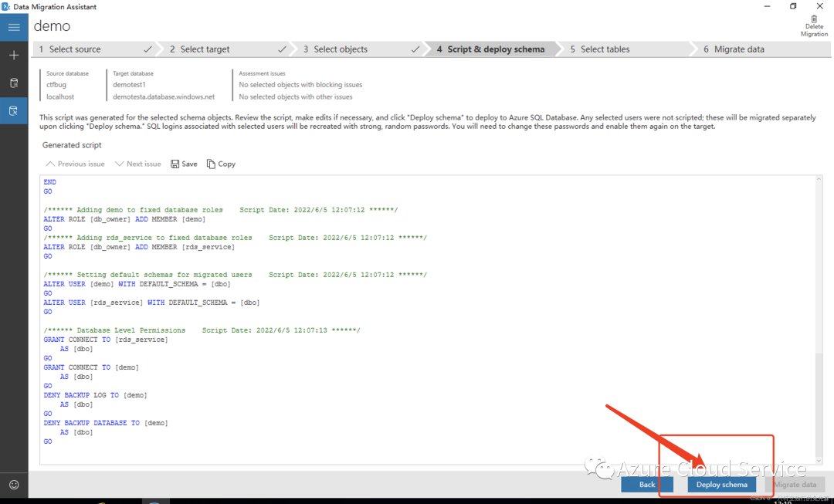
Task: Save the generated script
Action: [x=184, y=164]
